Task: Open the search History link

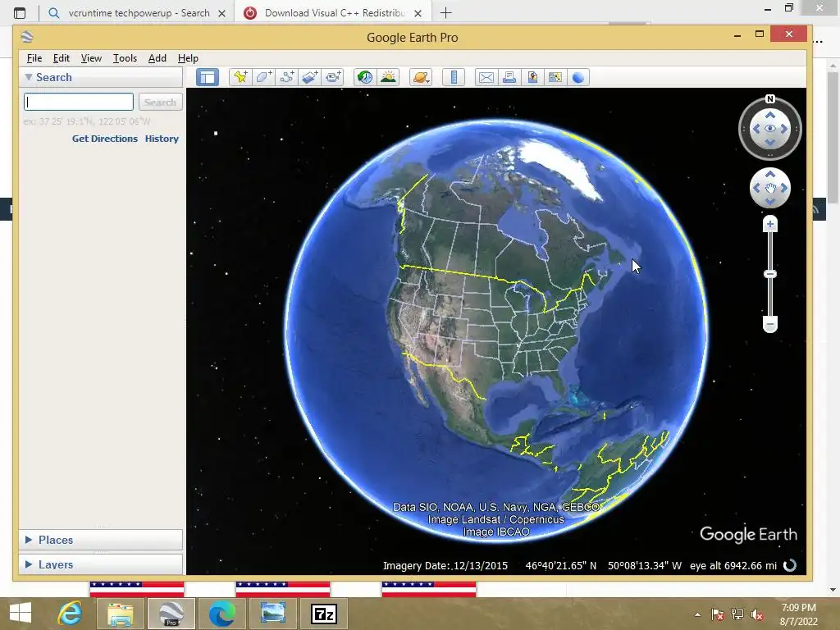Action: click(162, 138)
